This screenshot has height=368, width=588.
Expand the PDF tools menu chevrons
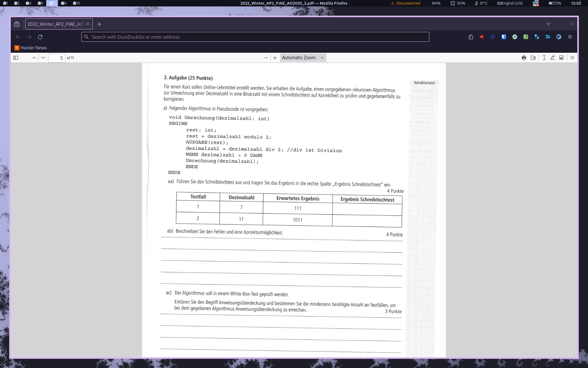[572, 58]
